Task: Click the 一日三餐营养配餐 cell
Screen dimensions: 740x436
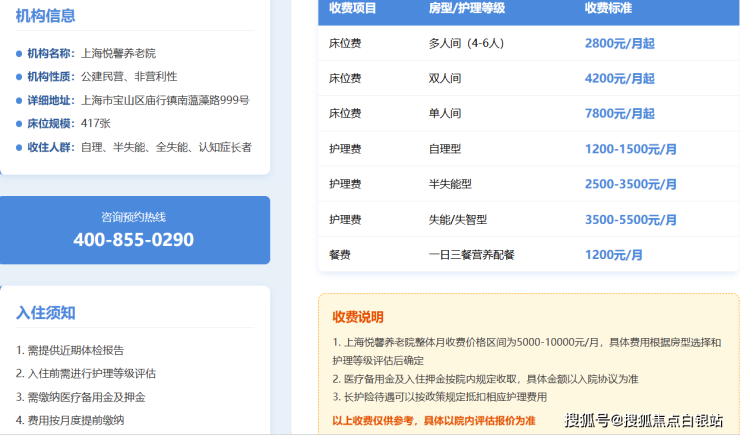Action: [471, 255]
